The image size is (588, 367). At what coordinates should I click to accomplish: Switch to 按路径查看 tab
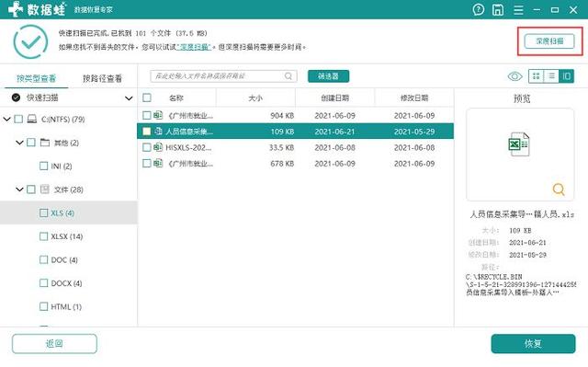click(x=102, y=78)
